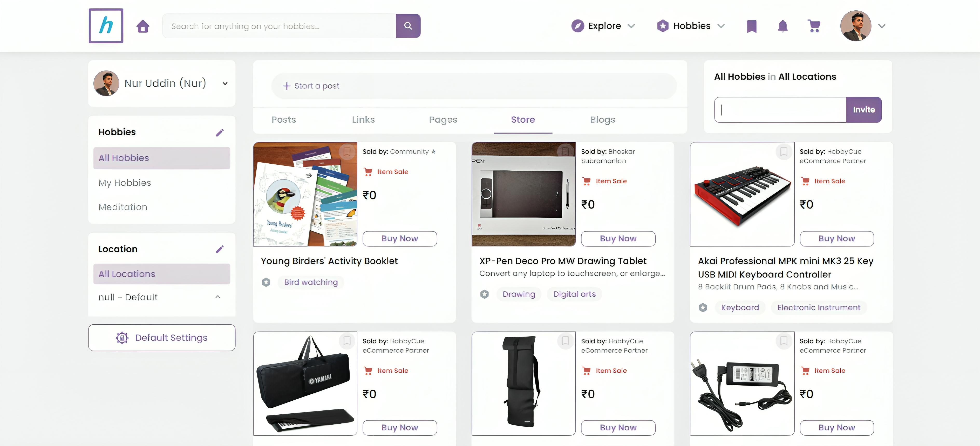The height and width of the screenshot is (446, 980).
Task: Switch to the Posts tab
Action: tap(283, 120)
